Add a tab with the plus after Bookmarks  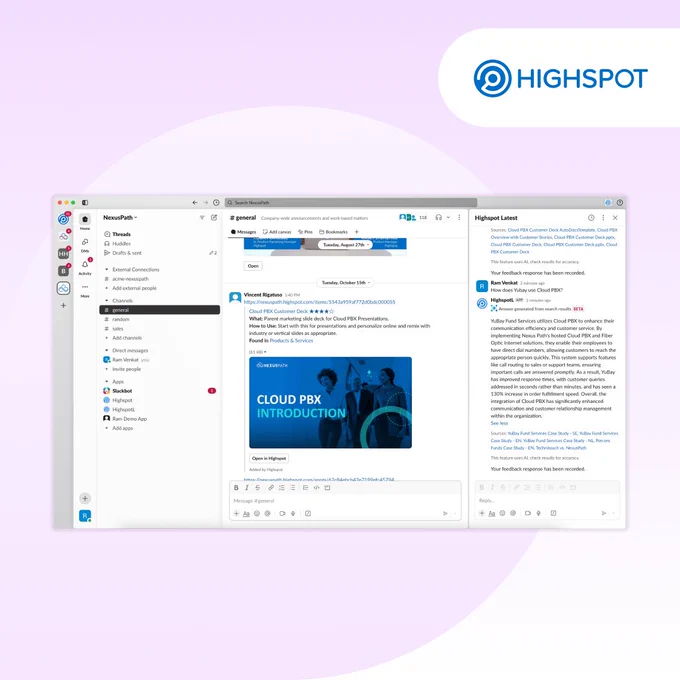356,232
